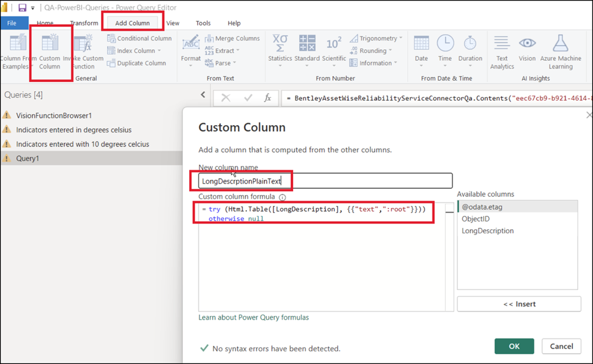The image size is (593, 364).
Task: Click the Information icon
Action: coord(353,63)
